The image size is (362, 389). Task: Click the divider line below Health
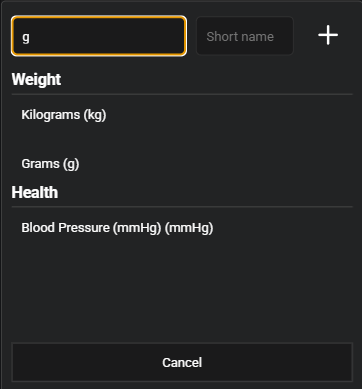[x=182, y=207]
